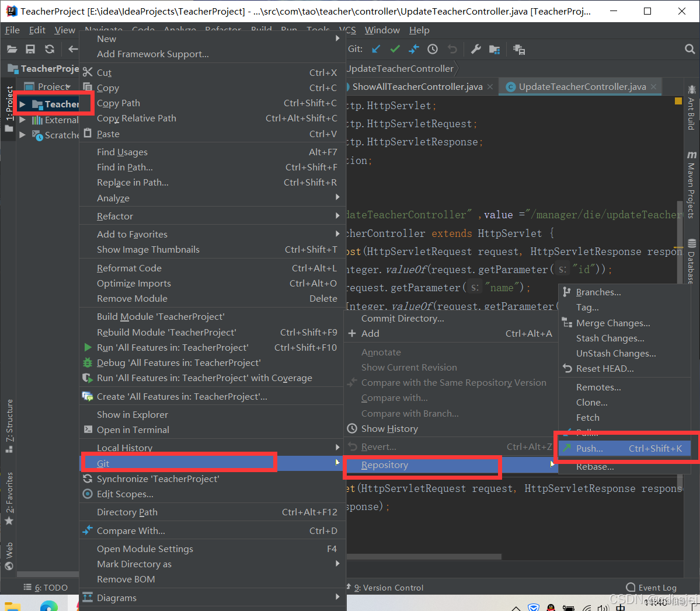The height and width of the screenshot is (611, 700).
Task: Click the Synchronize refresh toolbar icon
Action: (50, 49)
